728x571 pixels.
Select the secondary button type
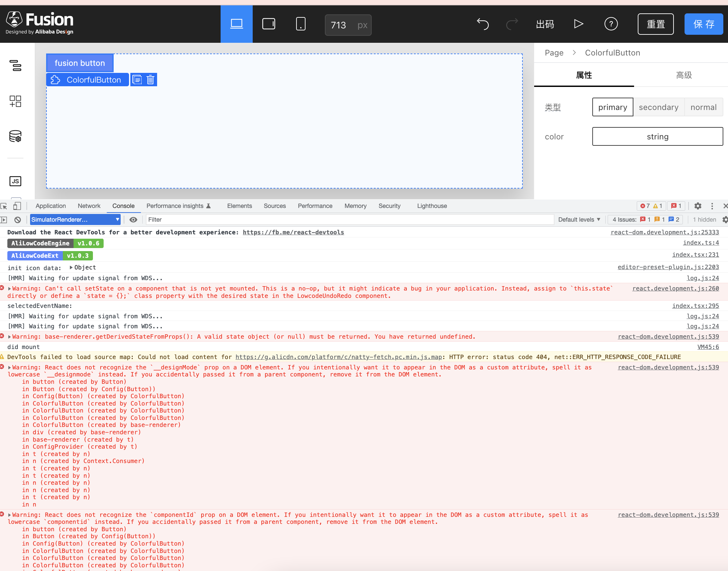click(x=658, y=107)
